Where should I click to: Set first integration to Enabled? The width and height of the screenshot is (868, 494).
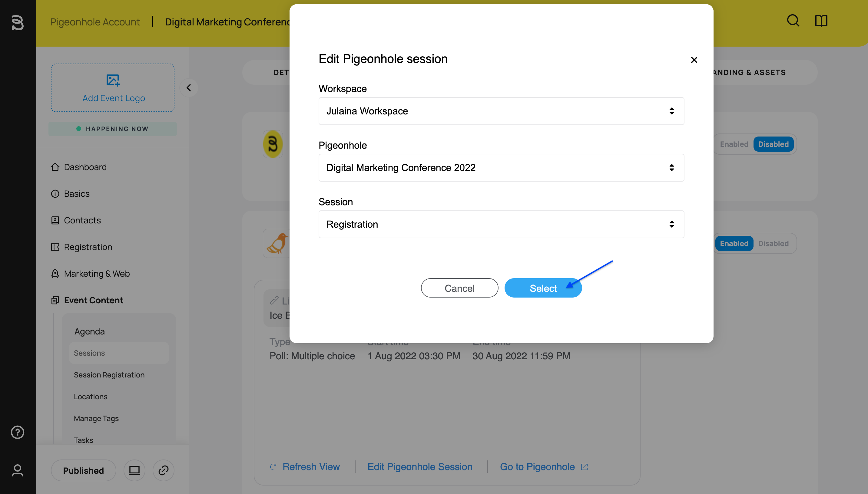(x=734, y=144)
